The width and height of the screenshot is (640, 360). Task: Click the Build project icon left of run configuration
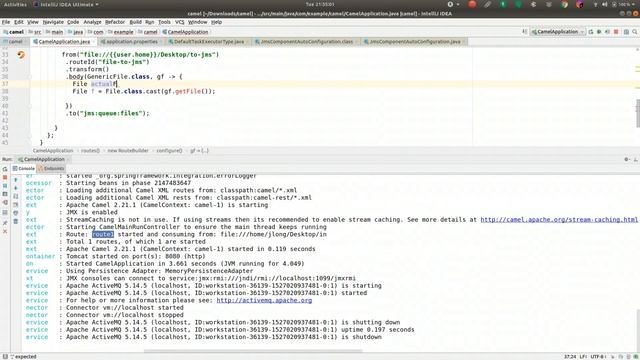tap(525, 32)
